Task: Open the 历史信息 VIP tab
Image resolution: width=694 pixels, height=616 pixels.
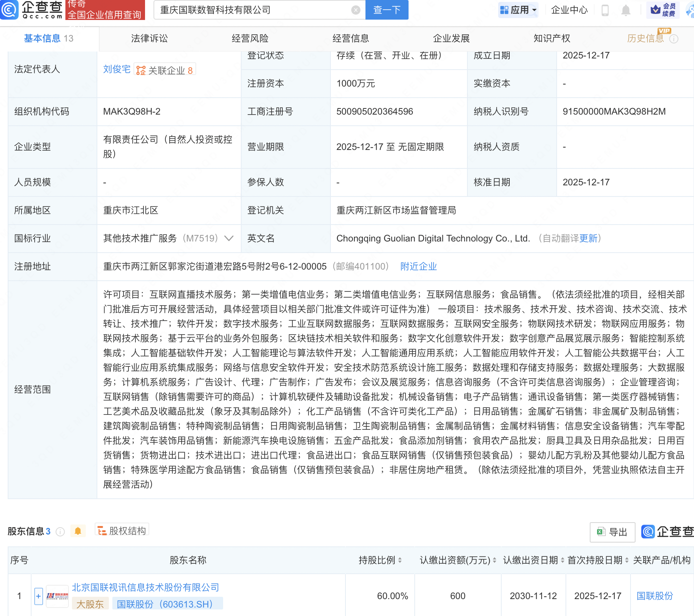Action: [x=645, y=38]
